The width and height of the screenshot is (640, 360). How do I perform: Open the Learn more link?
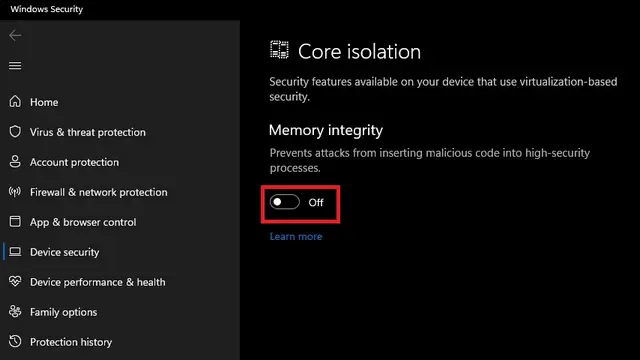[x=296, y=236]
